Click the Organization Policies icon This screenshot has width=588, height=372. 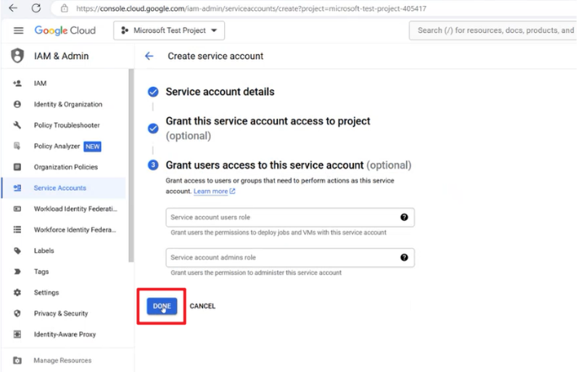(17, 167)
